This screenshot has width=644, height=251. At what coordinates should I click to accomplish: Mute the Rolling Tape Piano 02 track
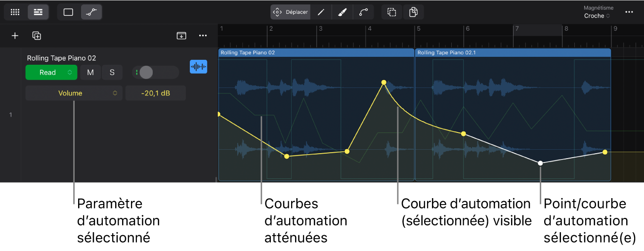[90, 73]
